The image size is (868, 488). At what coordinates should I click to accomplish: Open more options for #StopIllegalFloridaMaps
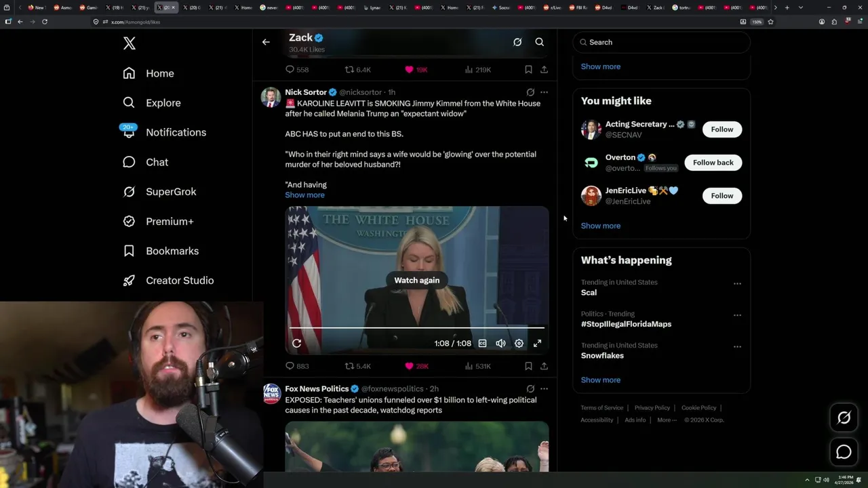(x=737, y=315)
